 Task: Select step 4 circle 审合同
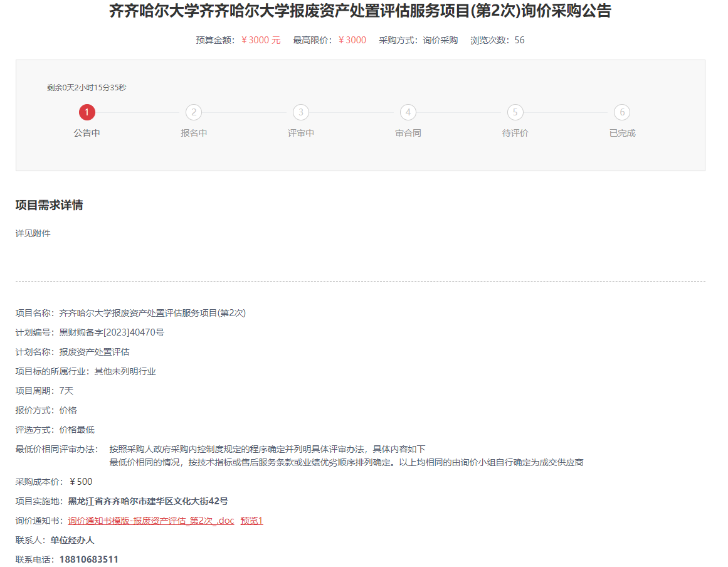point(408,112)
